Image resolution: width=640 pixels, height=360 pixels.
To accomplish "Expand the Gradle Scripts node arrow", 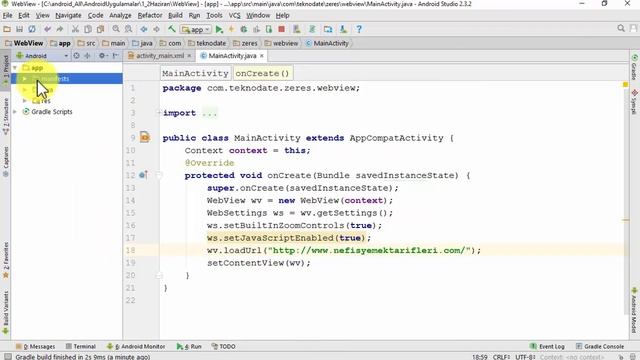I will coord(15,111).
